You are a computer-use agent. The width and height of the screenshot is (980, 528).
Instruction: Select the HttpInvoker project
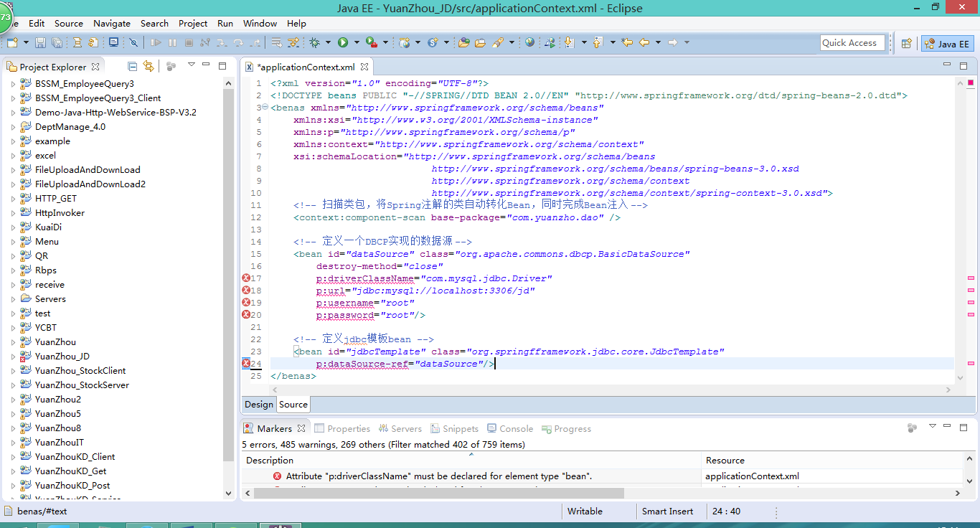60,213
